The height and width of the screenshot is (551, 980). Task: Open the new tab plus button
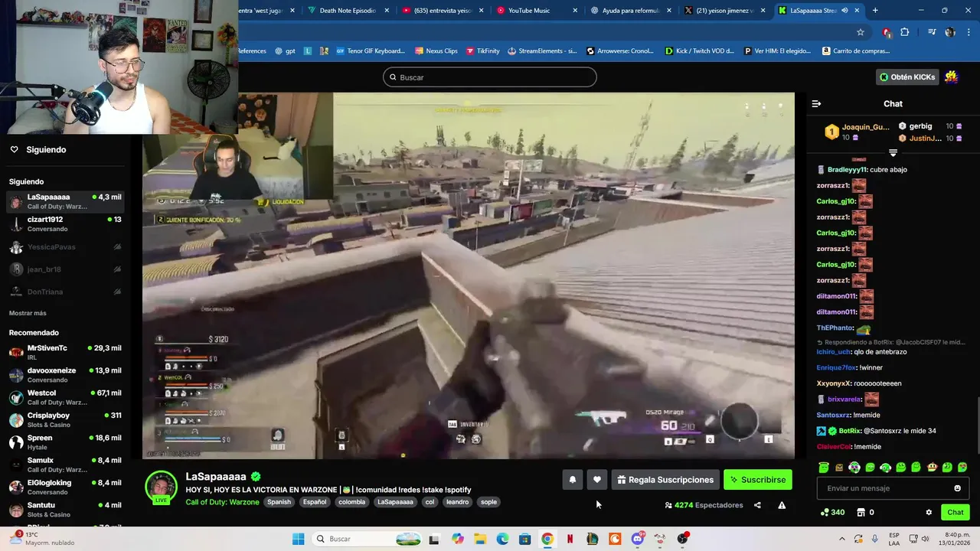(875, 11)
